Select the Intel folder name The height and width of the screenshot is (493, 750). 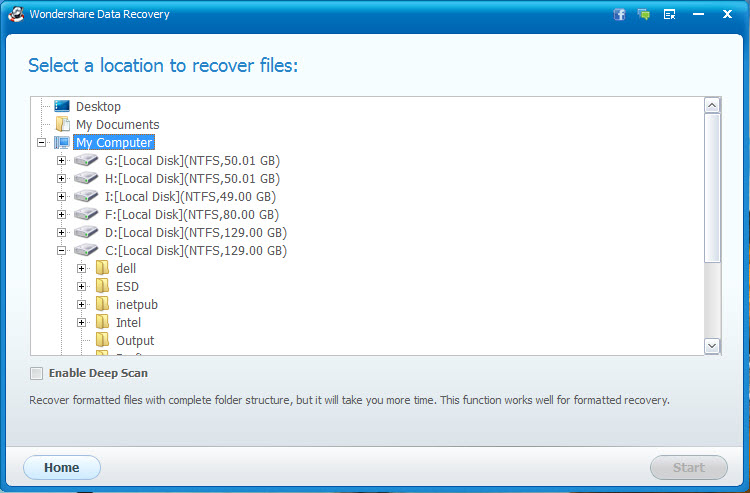[x=128, y=322]
